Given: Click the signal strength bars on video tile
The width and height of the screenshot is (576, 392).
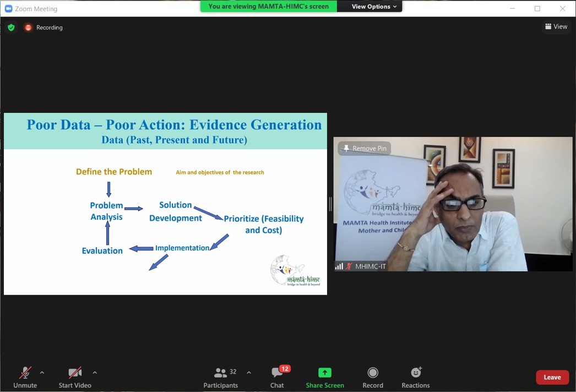Looking at the screenshot, I should [x=339, y=266].
